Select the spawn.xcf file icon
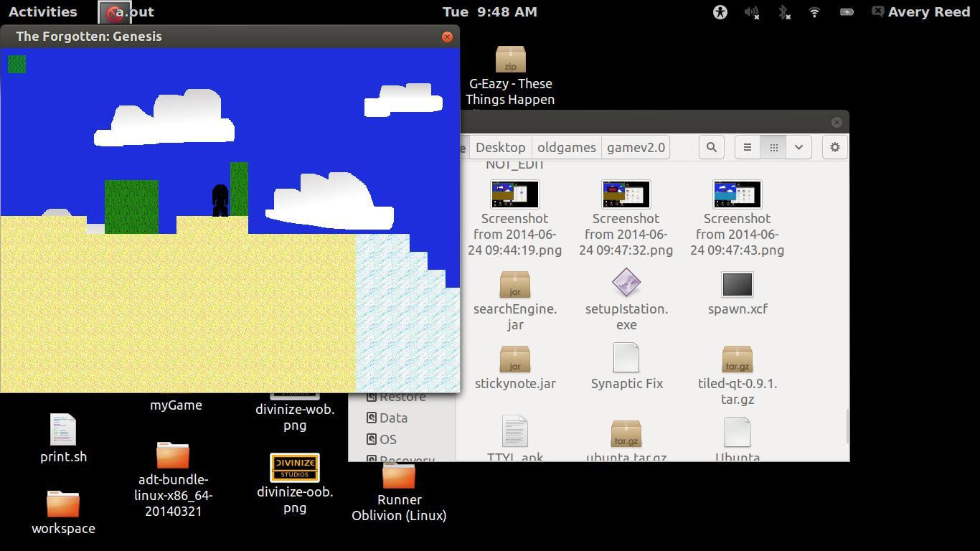This screenshot has height=551, width=980. tap(737, 284)
